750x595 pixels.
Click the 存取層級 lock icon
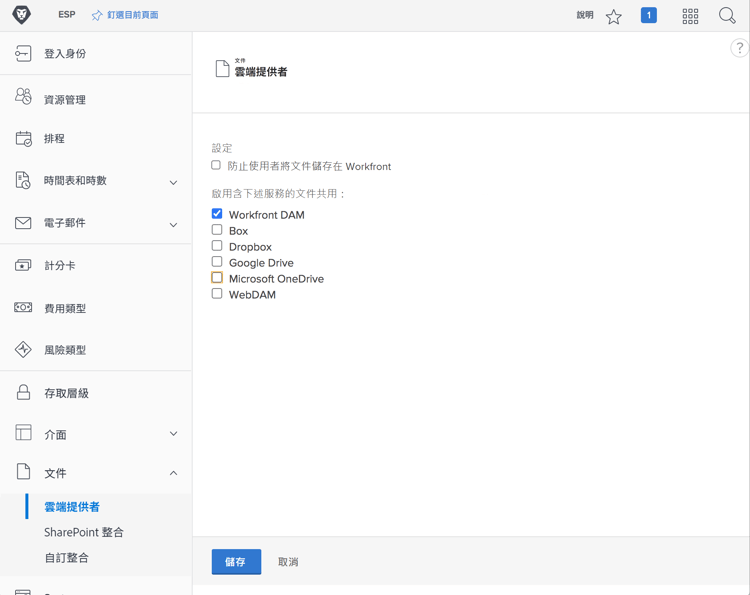click(x=23, y=392)
